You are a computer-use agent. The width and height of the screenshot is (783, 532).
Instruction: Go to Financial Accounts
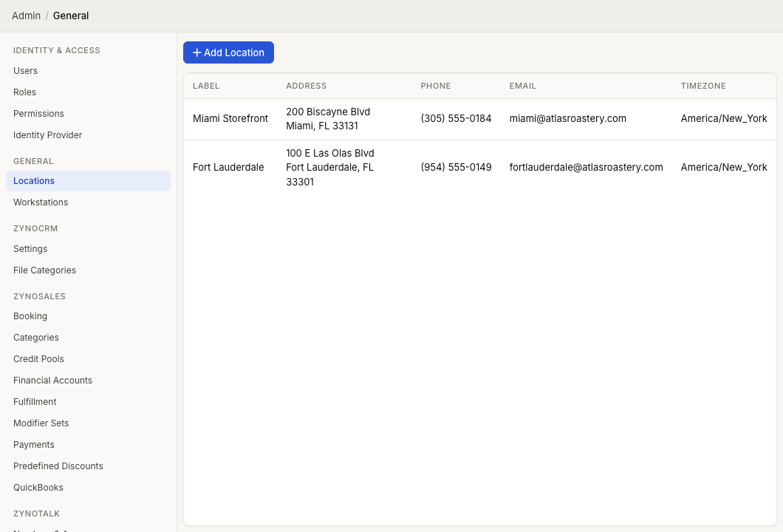click(89, 381)
